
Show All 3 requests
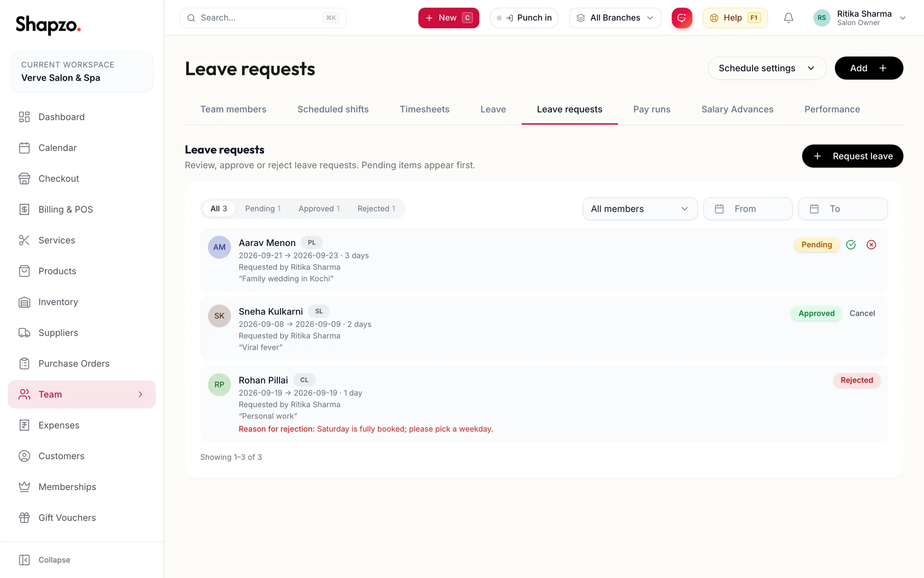pyautogui.click(x=219, y=209)
